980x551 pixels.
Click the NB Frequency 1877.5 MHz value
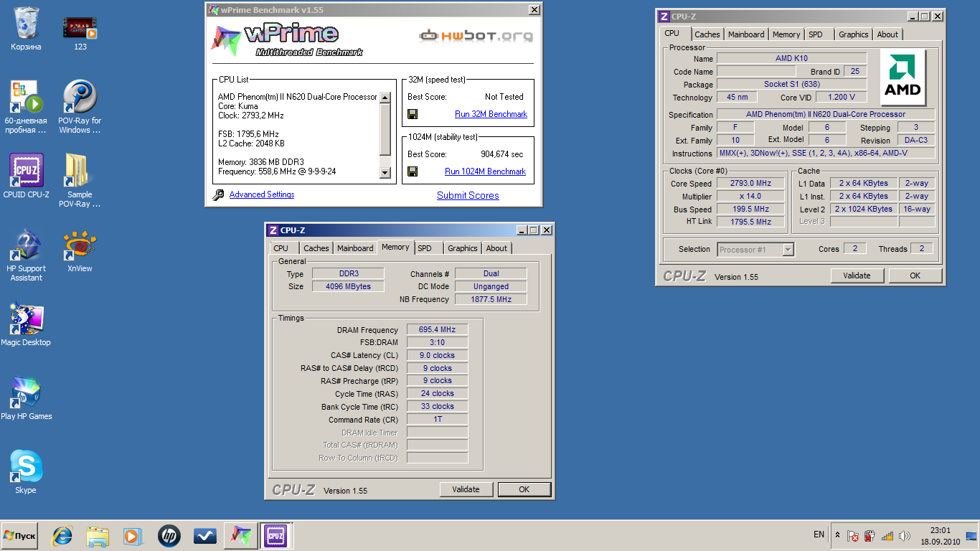pyautogui.click(x=491, y=300)
